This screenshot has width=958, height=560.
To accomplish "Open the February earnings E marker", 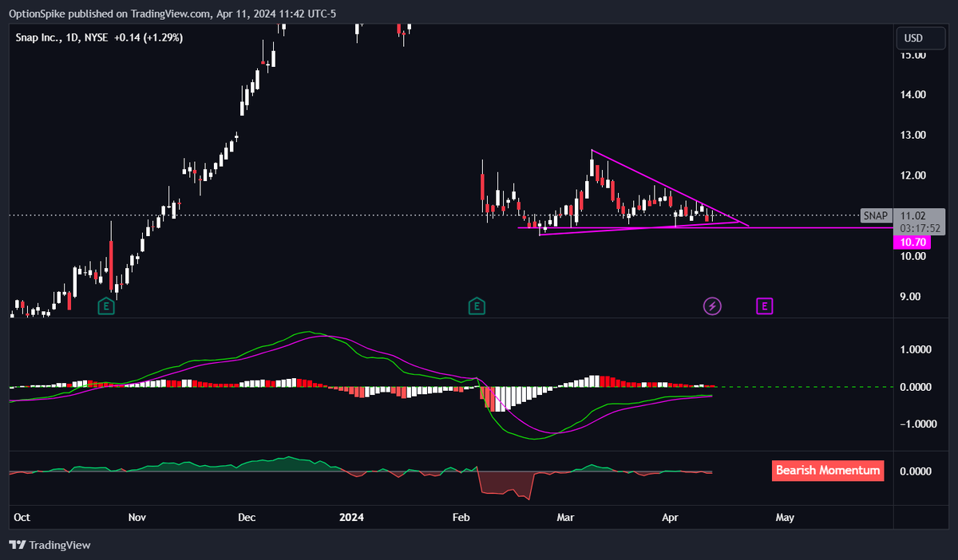I will pyautogui.click(x=477, y=306).
